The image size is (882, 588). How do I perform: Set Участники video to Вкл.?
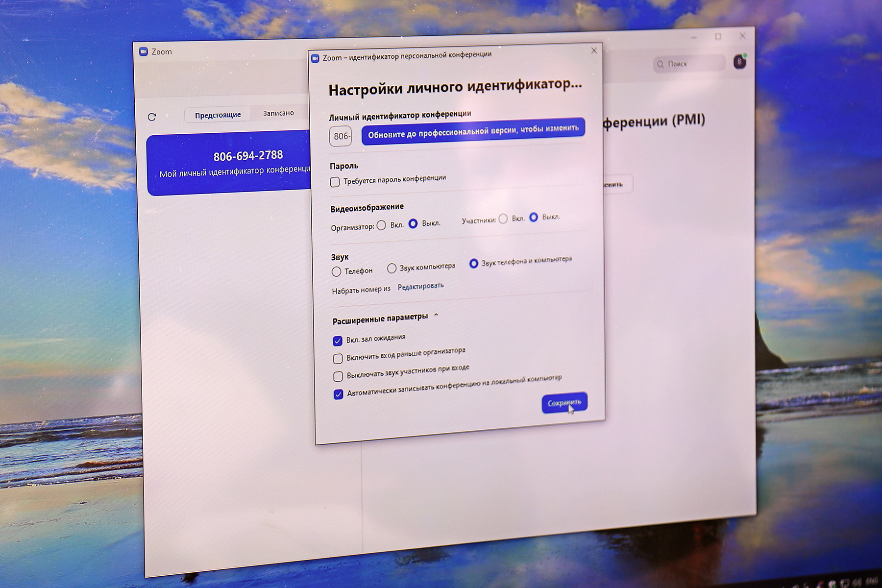[503, 219]
